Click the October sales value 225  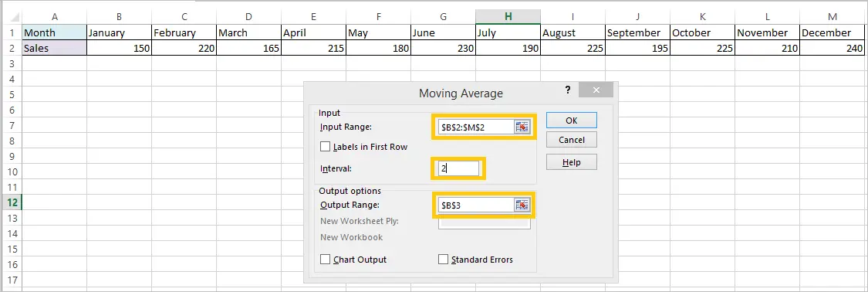[702, 48]
